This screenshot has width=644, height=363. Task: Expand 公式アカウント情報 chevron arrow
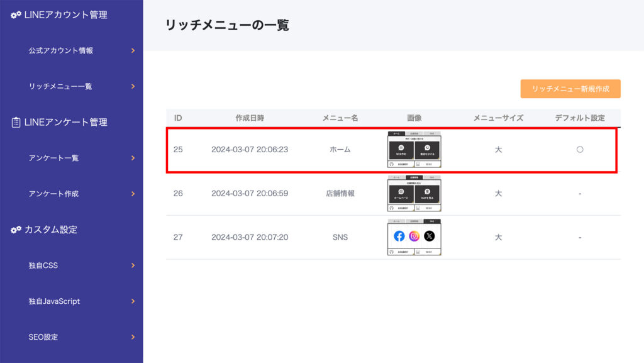[x=133, y=50]
